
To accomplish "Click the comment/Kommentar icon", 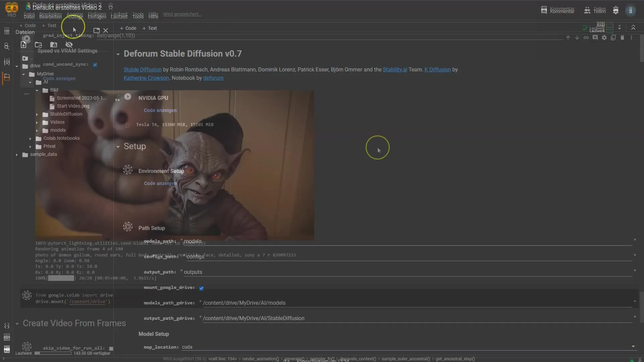I will [x=544, y=9].
